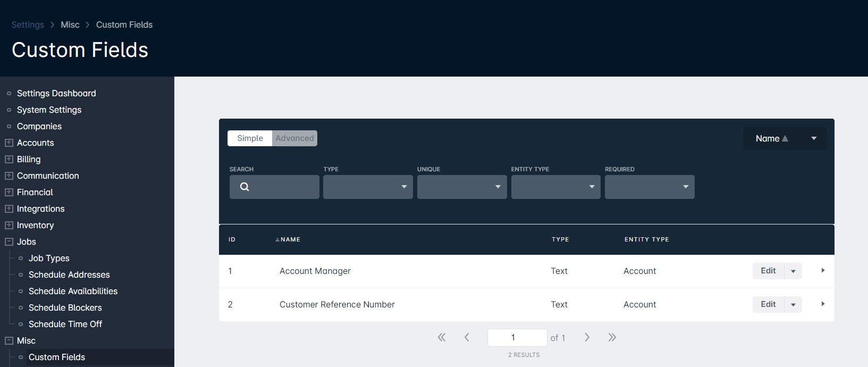Image resolution: width=868 pixels, height=367 pixels.
Task: Go to last page double-chevron icon
Action: (x=612, y=337)
